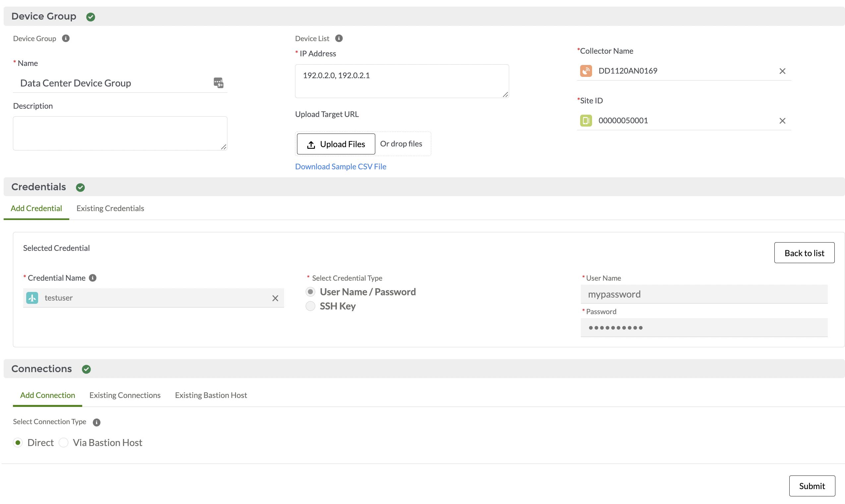Click the green checkmark on Device Group header

91,16
